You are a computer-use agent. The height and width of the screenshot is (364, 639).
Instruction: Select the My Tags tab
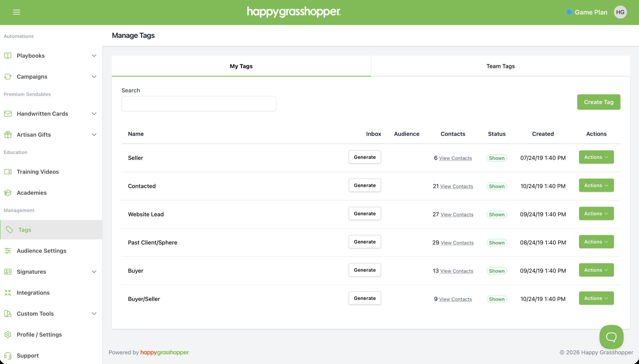pos(241,66)
